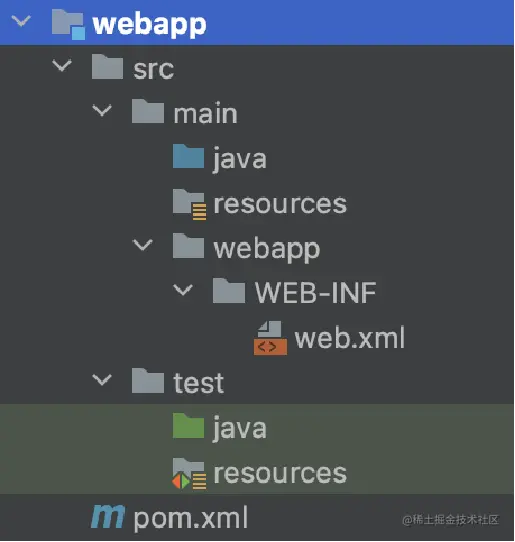Viewport: 515px width, 542px height.
Task: Select resources under the test folder
Action: click(280, 473)
